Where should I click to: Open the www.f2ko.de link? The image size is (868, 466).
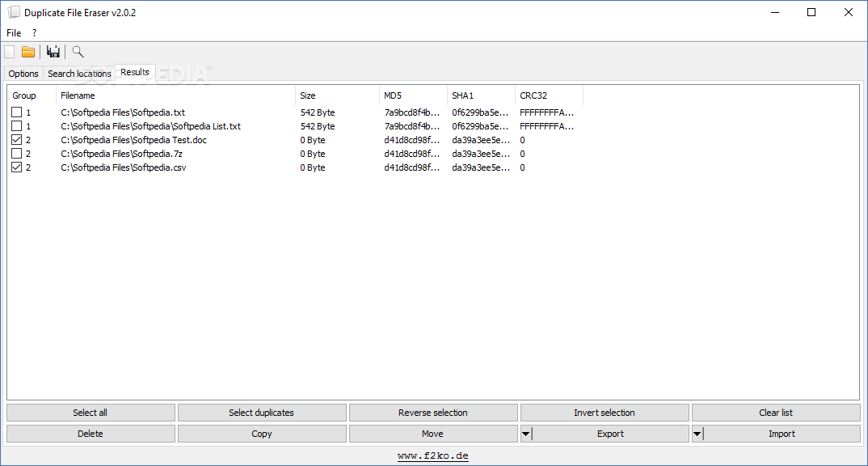(433, 456)
